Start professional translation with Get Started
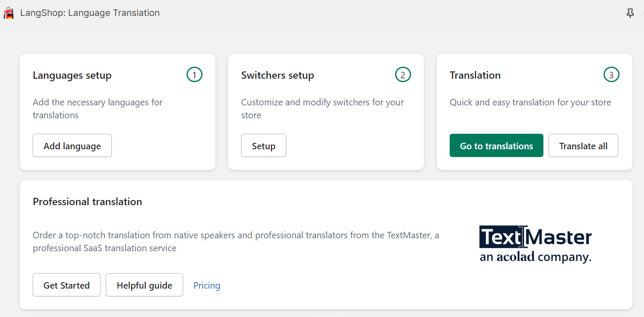 (67, 285)
